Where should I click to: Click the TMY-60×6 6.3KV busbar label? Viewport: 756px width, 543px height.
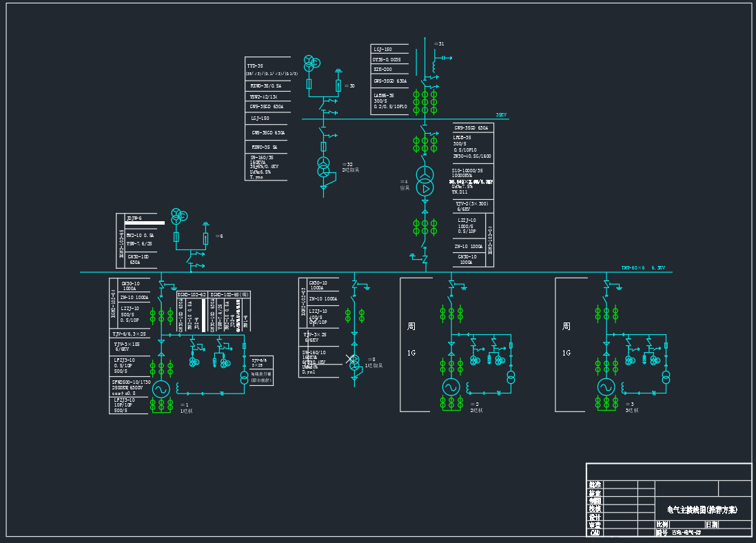point(642,267)
